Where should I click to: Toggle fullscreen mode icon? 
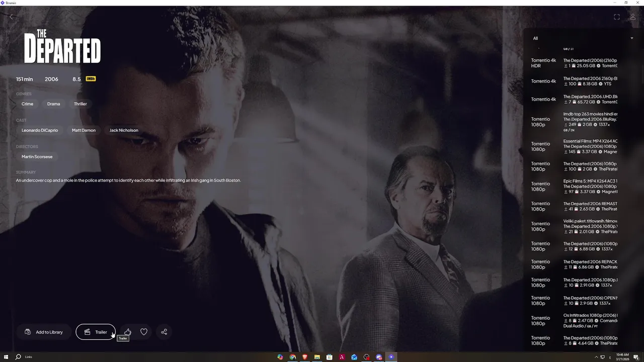pyautogui.click(x=616, y=17)
